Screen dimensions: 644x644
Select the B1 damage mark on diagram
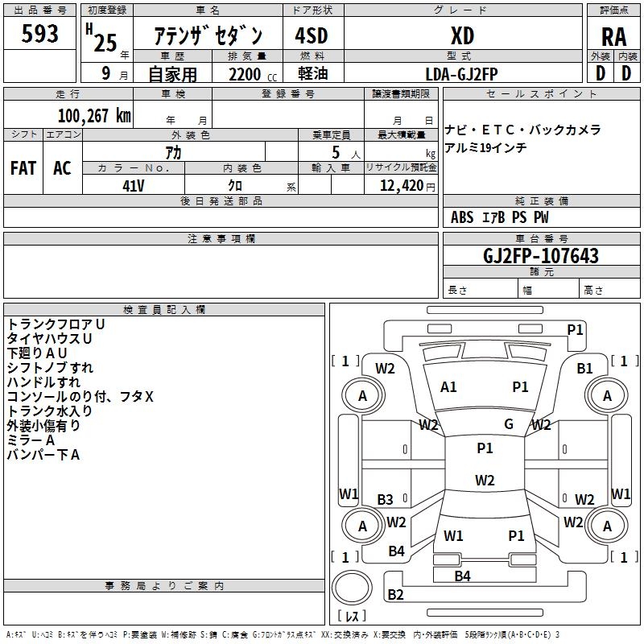pyautogui.click(x=584, y=369)
